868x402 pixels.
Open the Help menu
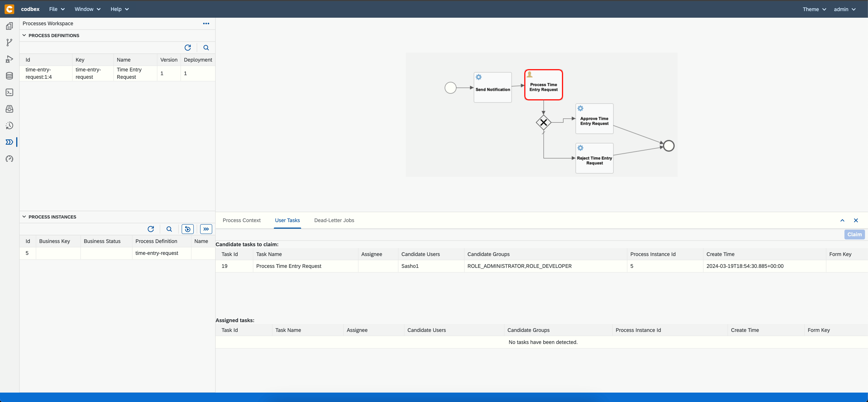coord(120,9)
